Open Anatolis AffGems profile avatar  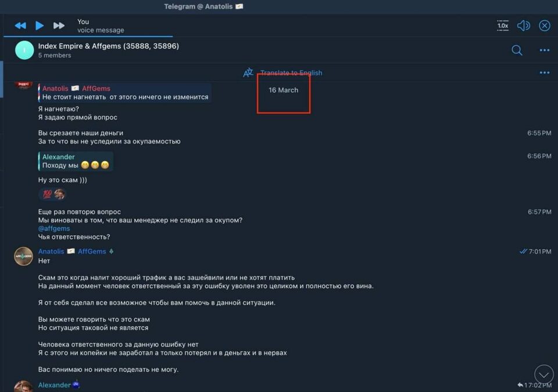23,256
